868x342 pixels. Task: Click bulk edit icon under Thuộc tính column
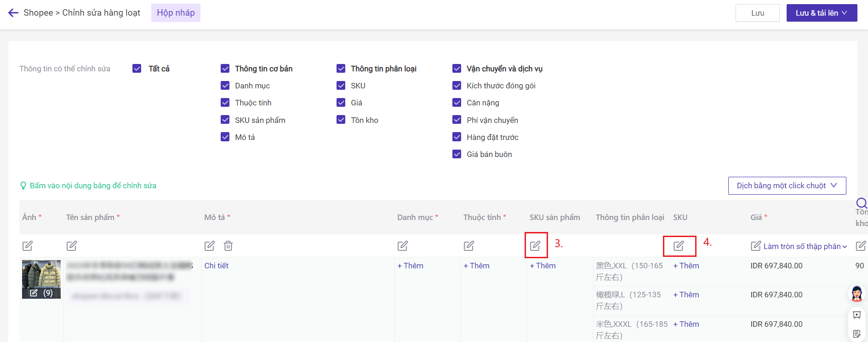pyautogui.click(x=469, y=246)
